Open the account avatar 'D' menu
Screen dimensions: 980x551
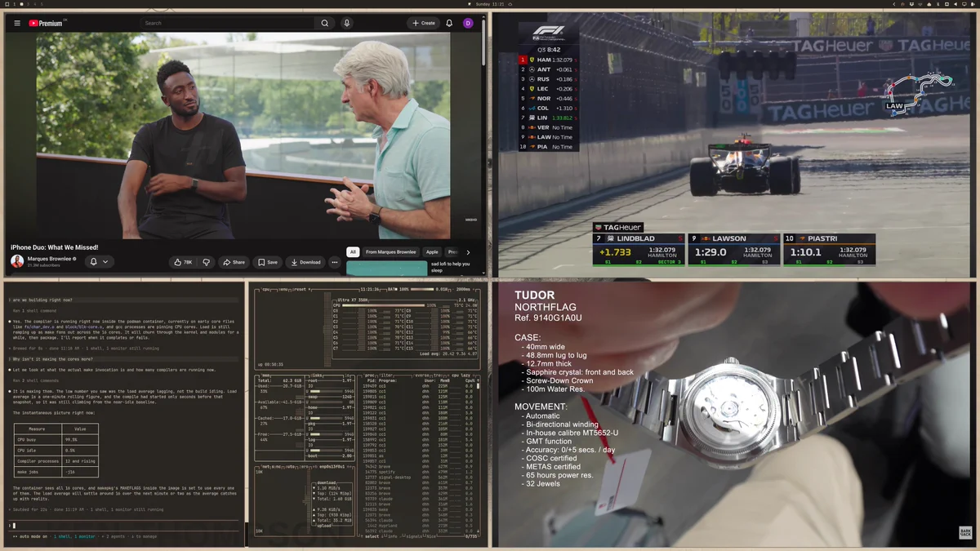tap(468, 23)
